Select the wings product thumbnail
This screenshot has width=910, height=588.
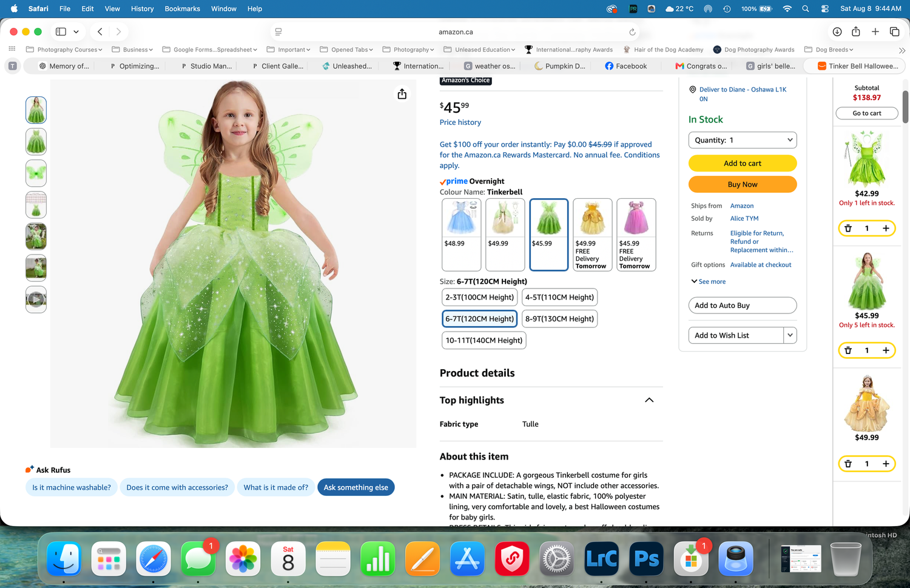click(x=36, y=173)
